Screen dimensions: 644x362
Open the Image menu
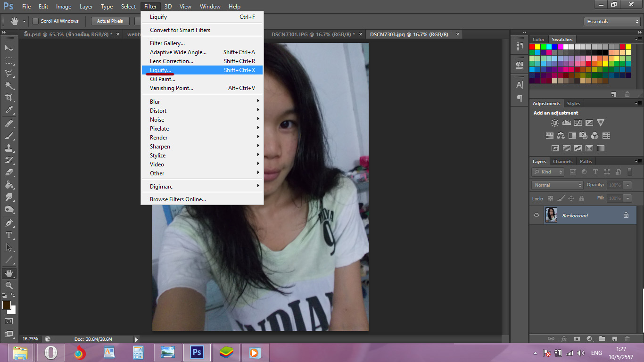click(x=64, y=7)
